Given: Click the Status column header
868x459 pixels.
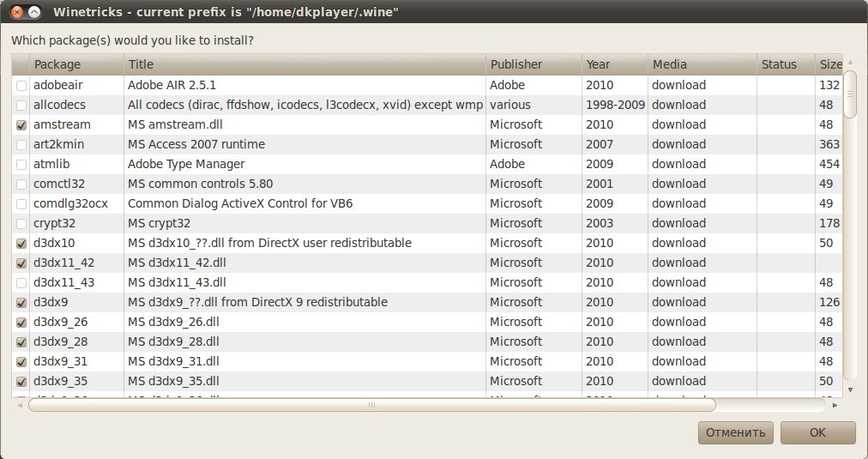Looking at the screenshot, I should coord(785,64).
